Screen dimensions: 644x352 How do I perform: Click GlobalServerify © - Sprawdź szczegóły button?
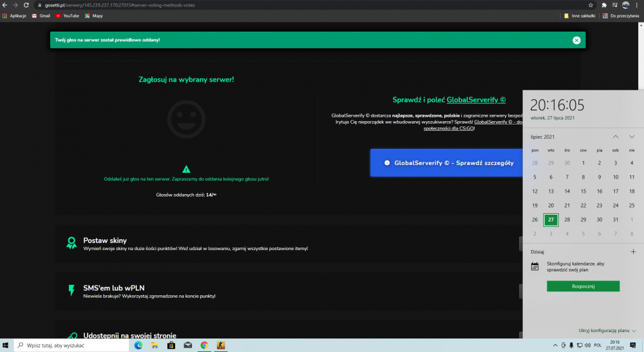[446, 163]
